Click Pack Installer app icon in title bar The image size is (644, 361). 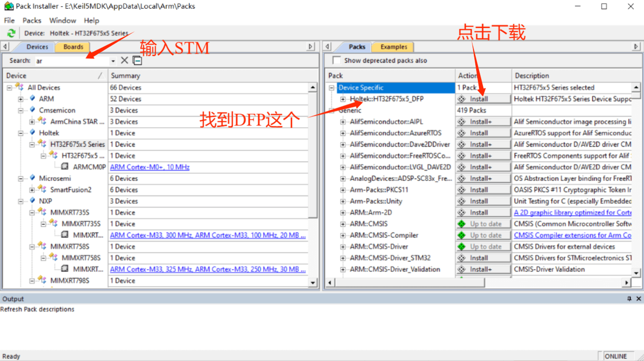coord(9,6)
